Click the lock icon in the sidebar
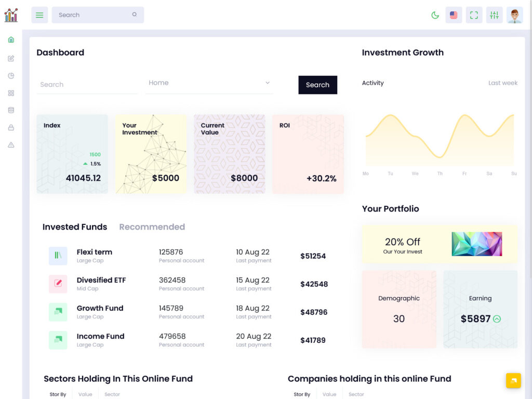The height and width of the screenshot is (399, 532). click(11, 127)
